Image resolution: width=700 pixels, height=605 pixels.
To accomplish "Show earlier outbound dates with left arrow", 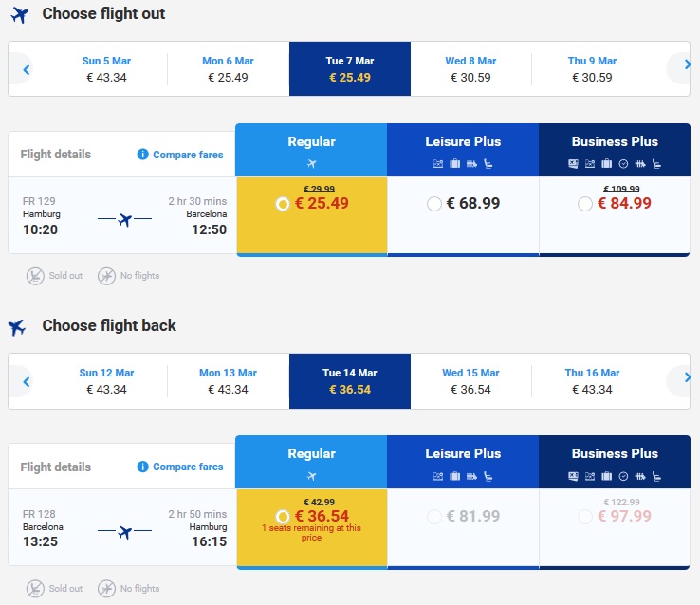I will 27,69.
